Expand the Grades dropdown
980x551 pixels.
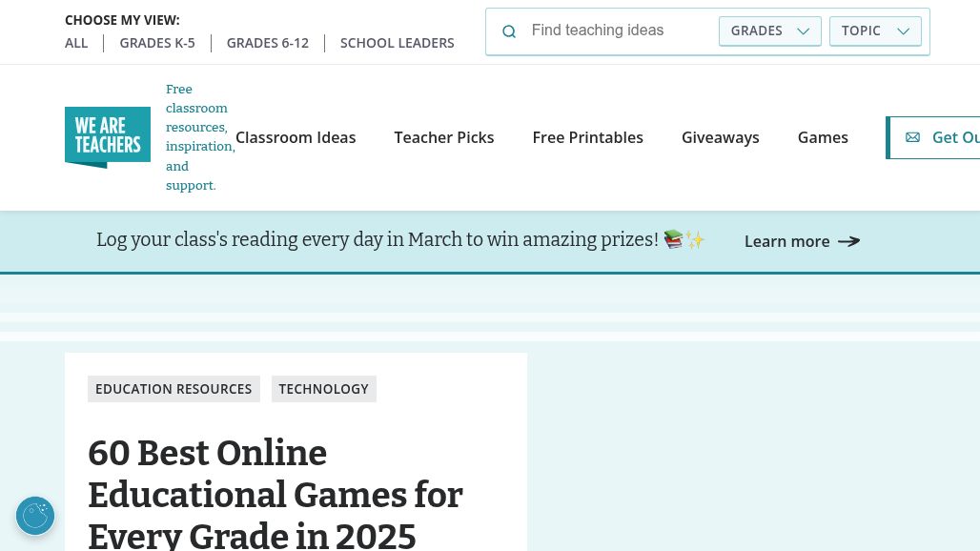pyautogui.click(x=769, y=31)
